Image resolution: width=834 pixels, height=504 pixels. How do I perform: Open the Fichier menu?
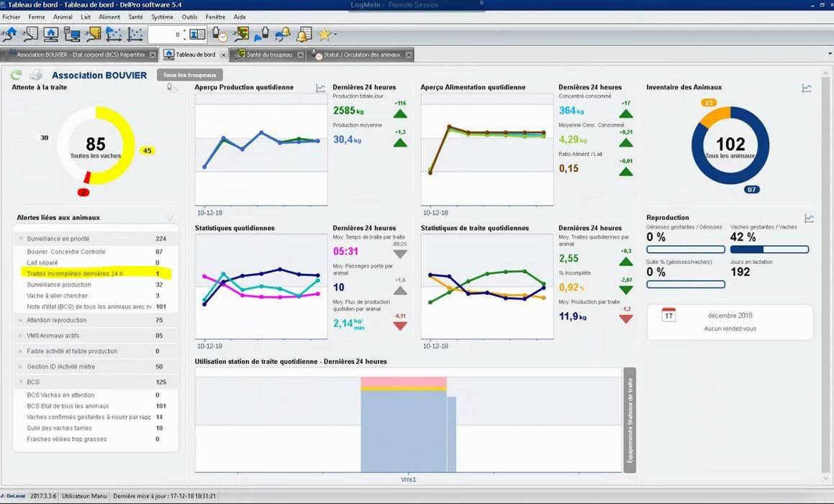12,17
